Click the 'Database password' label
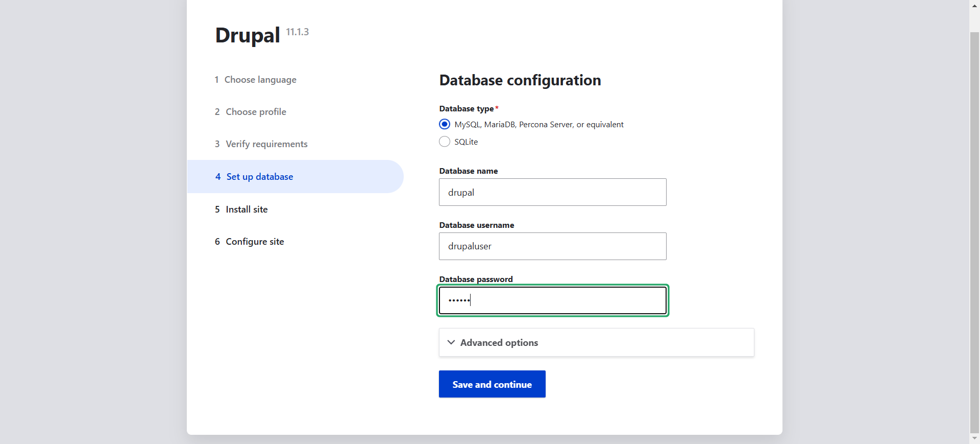This screenshot has height=444, width=980. pyautogui.click(x=476, y=279)
